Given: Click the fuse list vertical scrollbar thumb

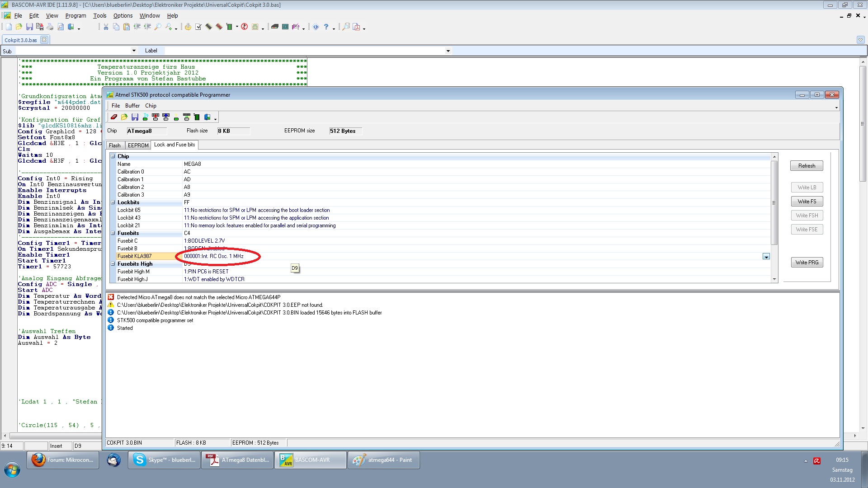Looking at the screenshot, I should [x=774, y=202].
